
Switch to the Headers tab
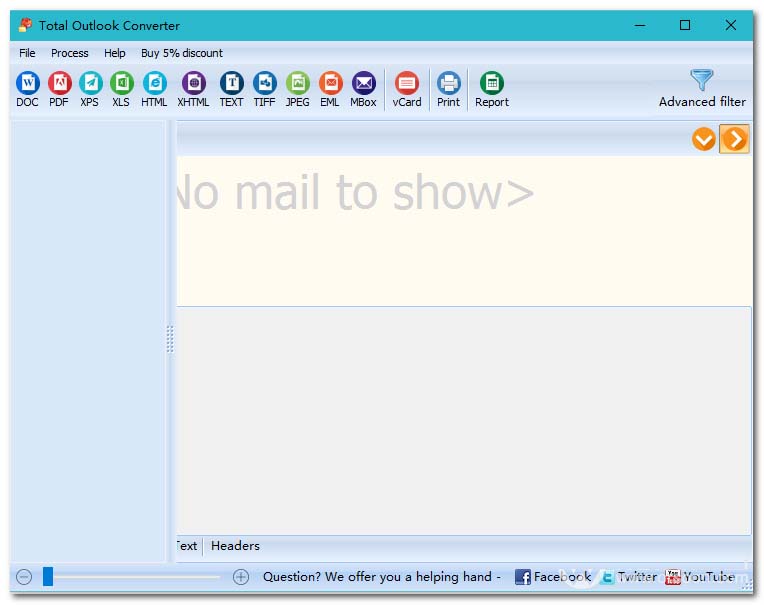point(235,546)
